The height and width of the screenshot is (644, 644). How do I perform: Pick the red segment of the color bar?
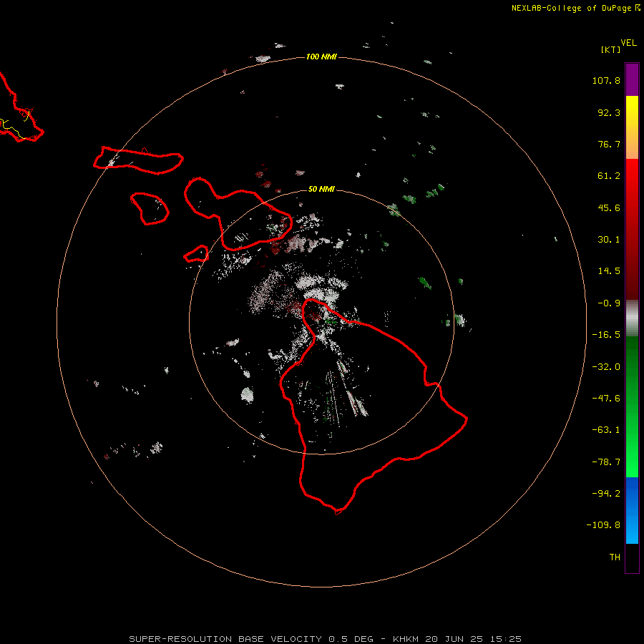(x=632, y=229)
